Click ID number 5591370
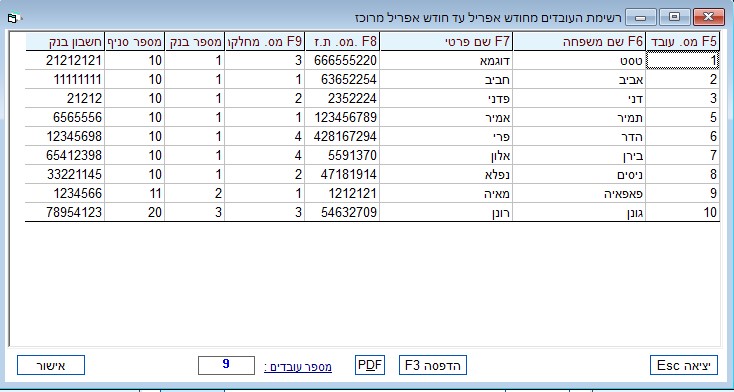Screen dimensions: 734x392 (342, 155)
